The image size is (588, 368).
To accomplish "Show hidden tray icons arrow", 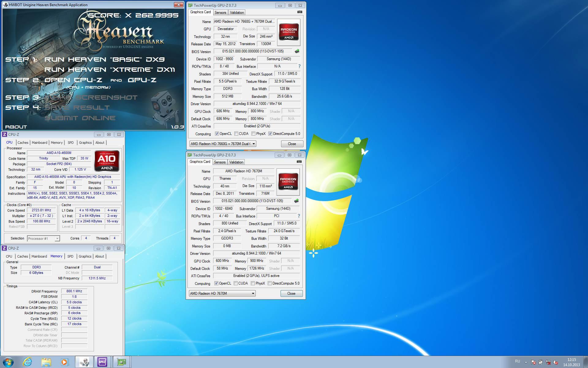I will 526,362.
